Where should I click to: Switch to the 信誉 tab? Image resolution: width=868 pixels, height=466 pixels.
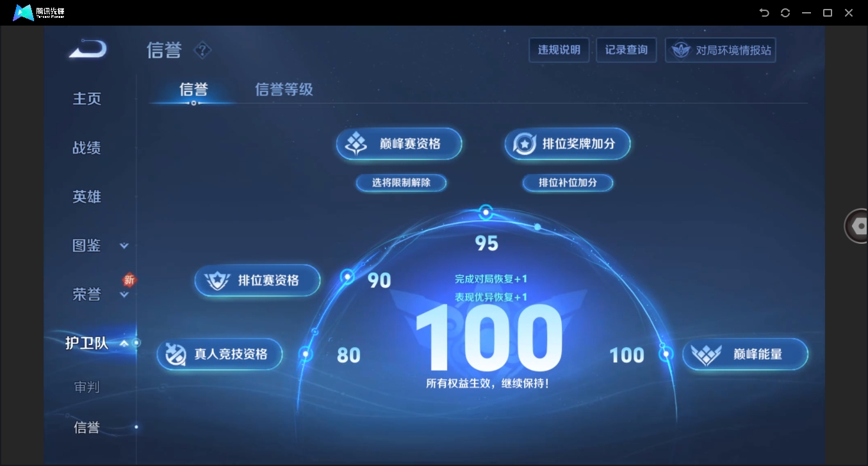tap(193, 89)
